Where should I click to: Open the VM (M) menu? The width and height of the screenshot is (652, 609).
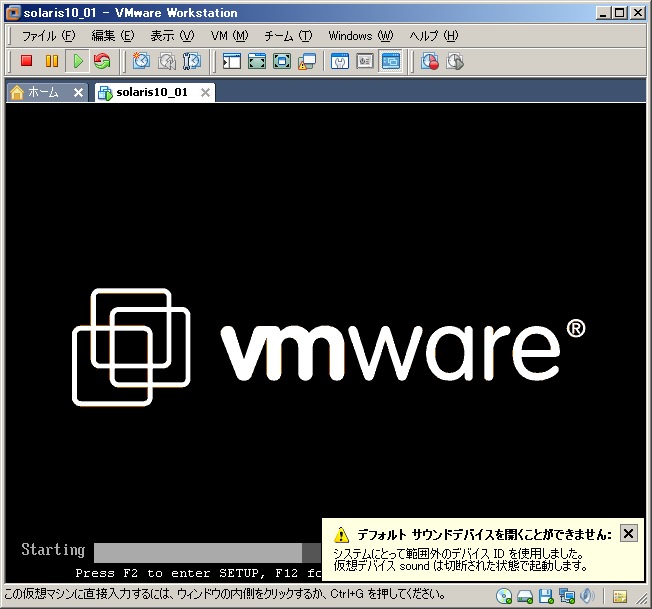229,36
